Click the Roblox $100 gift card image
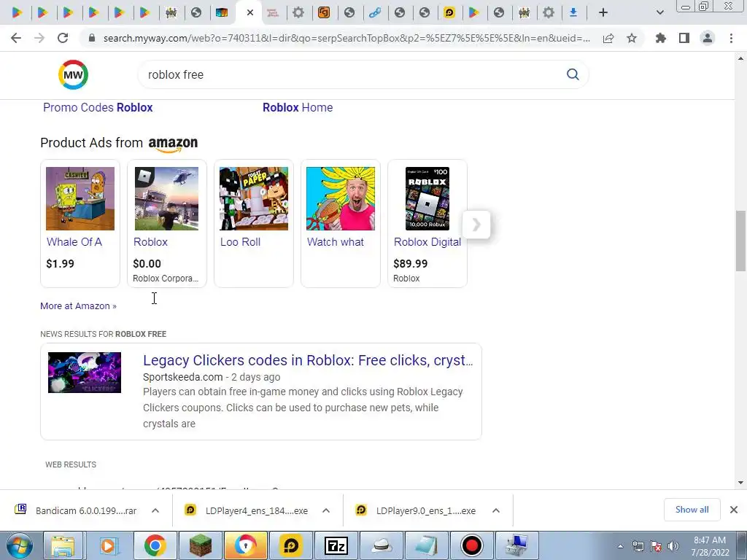 (x=427, y=198)
